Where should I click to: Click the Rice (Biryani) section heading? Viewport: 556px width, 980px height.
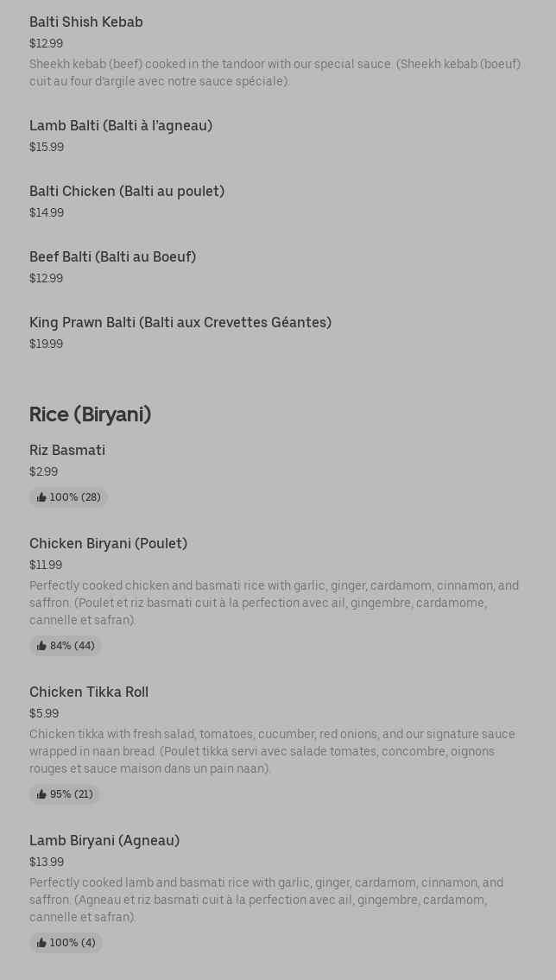click(x=90, y=414)
